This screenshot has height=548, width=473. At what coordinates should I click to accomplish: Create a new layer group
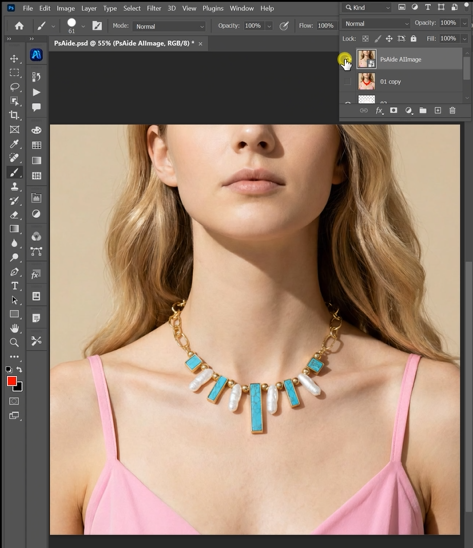[423, 110]
